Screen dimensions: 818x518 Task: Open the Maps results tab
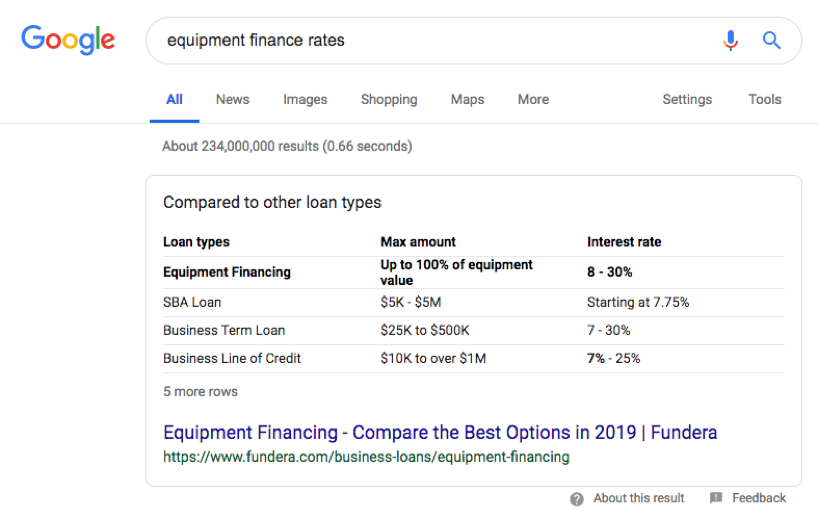[467, 99]
